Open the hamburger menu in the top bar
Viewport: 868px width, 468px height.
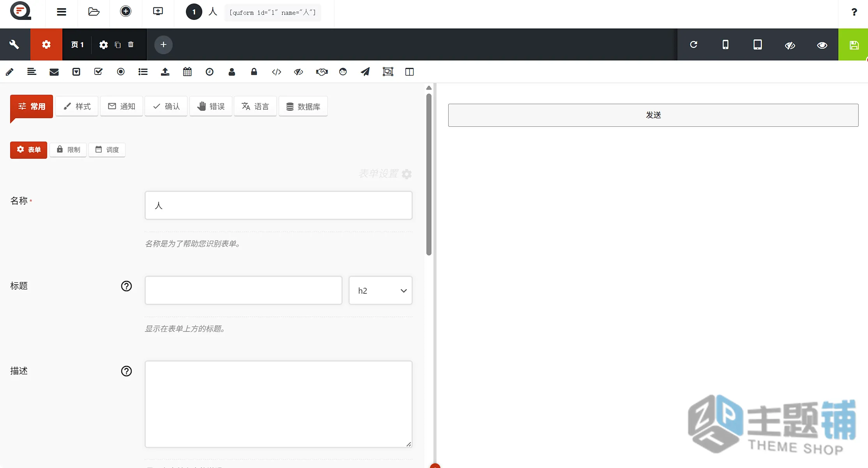point(62,12)
